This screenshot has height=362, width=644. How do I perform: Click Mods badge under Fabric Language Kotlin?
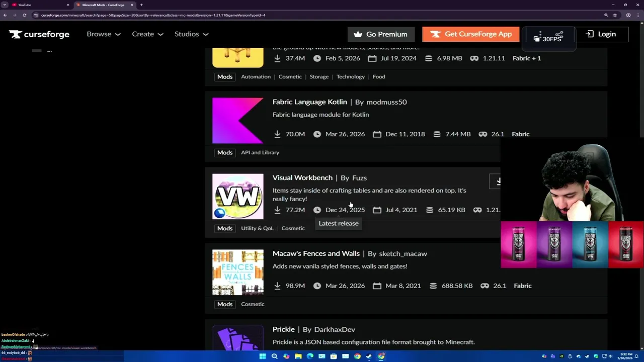point(225,152)
